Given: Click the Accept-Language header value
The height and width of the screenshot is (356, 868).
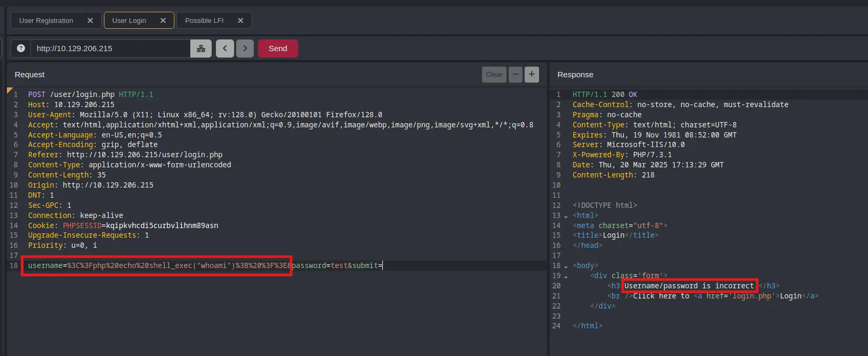Looking at the screenshot, I should [x=132, y=135].
